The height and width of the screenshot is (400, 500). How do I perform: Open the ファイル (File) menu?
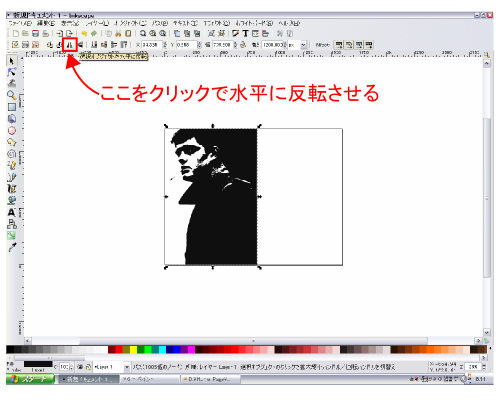tap(20, 23)
